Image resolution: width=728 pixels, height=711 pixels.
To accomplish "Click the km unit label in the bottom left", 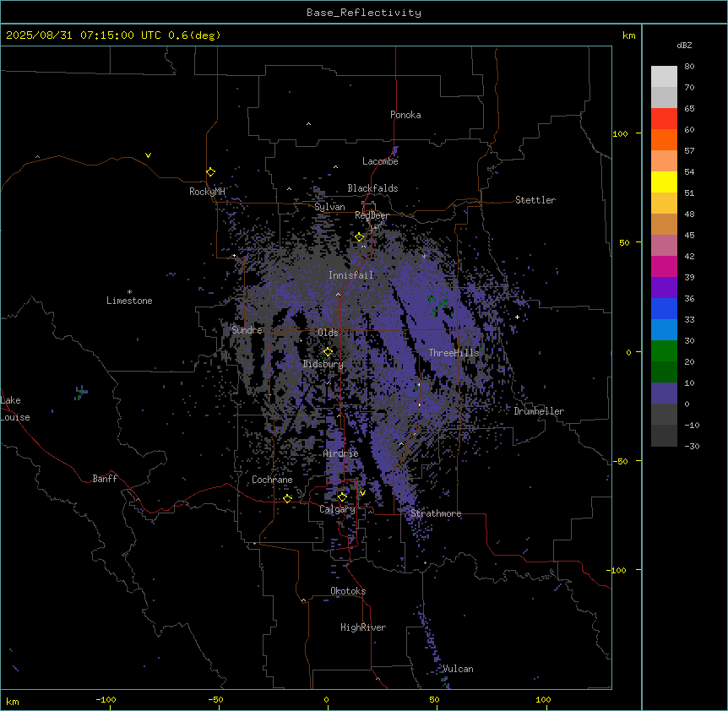I will coord(13,701).
